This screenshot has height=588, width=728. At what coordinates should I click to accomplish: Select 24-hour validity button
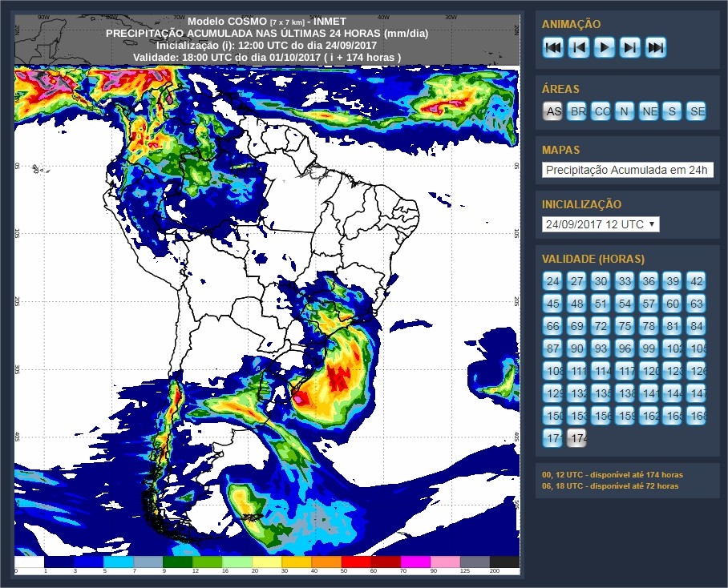point(553,281)
